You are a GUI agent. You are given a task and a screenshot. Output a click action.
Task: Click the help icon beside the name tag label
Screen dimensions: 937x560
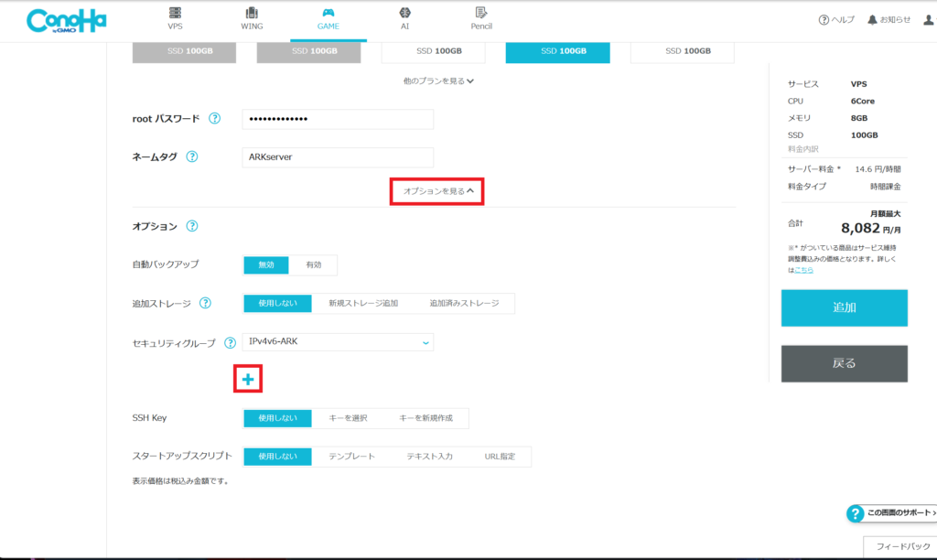tap(192, 156)
